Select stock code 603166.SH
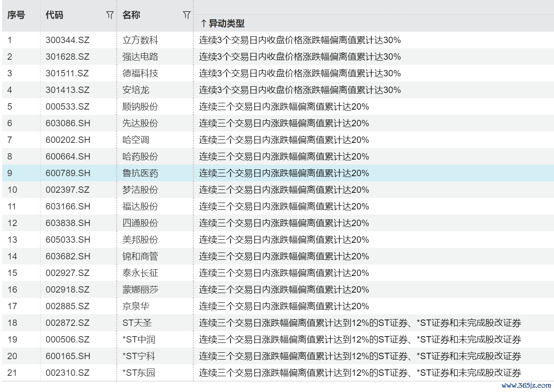 point(68,206)
